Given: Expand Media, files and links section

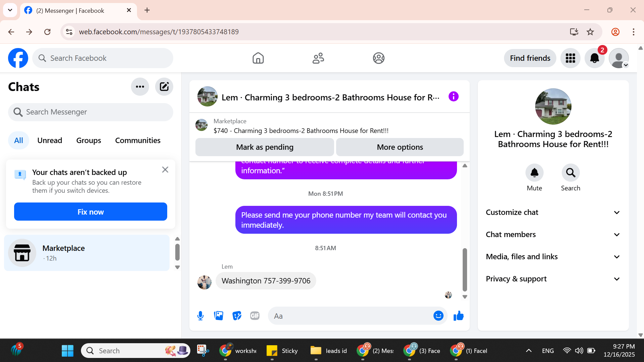Looking at the screenshot, I should 553,257.
